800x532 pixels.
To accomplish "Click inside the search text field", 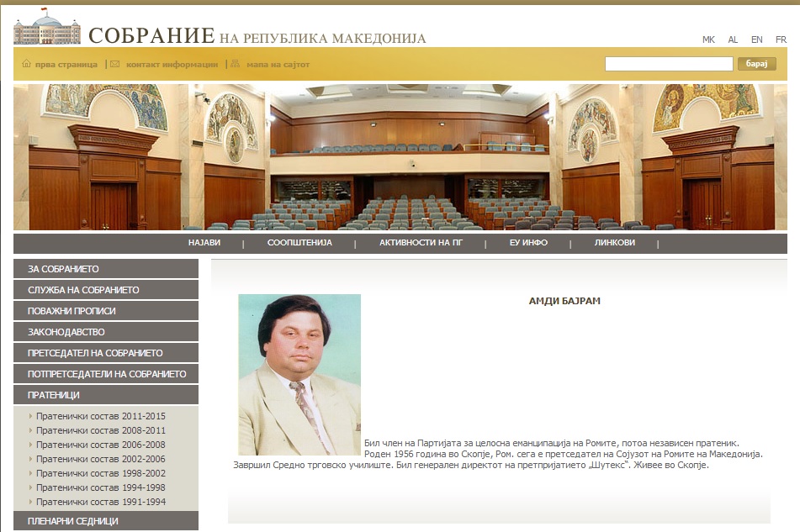I will click(x=669, y=64).
